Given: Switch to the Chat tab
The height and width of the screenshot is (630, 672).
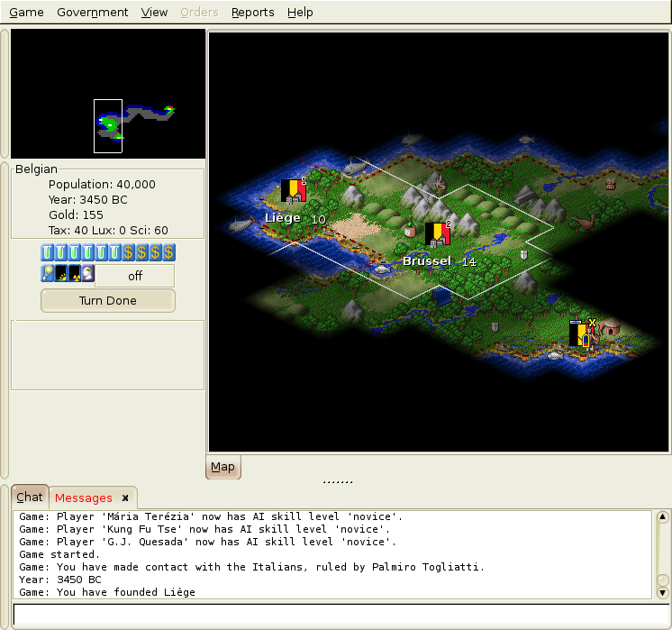Looking at the screenshot, I should coord(30,497).
